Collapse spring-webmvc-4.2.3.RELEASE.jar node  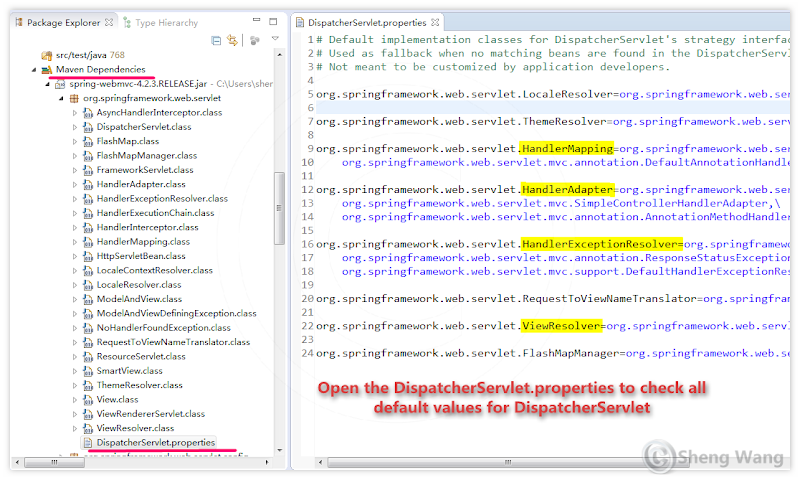click(x=48, y=84)
